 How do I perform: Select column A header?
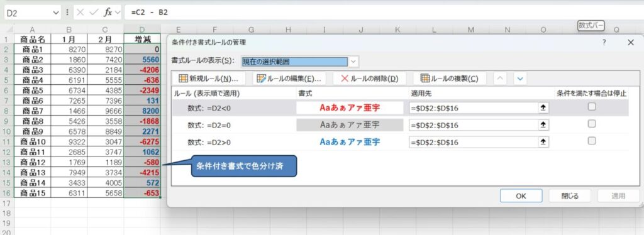point(33,29)
